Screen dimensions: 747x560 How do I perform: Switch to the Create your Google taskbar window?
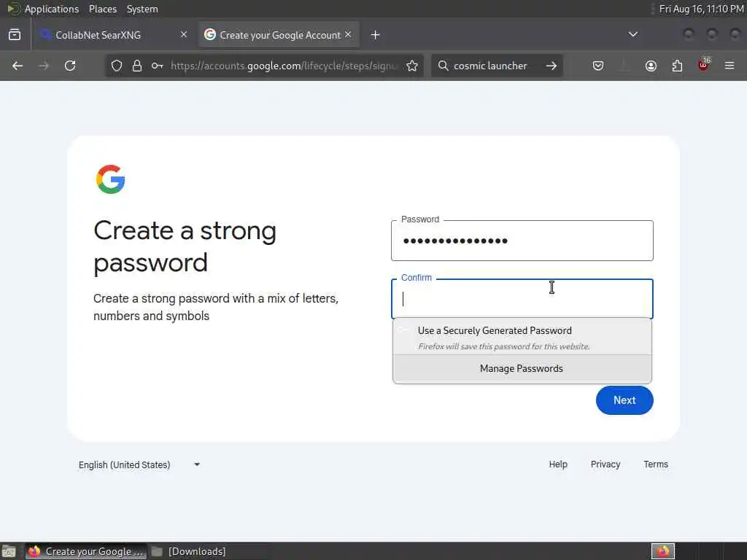pos(86,551)
